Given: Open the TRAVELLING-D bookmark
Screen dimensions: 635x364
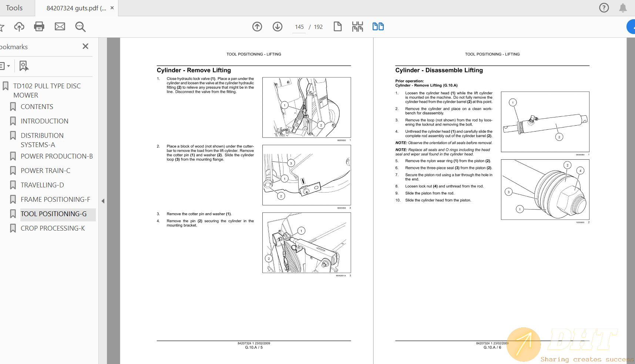Looking at the screenshot, I should tap(42, 185).
